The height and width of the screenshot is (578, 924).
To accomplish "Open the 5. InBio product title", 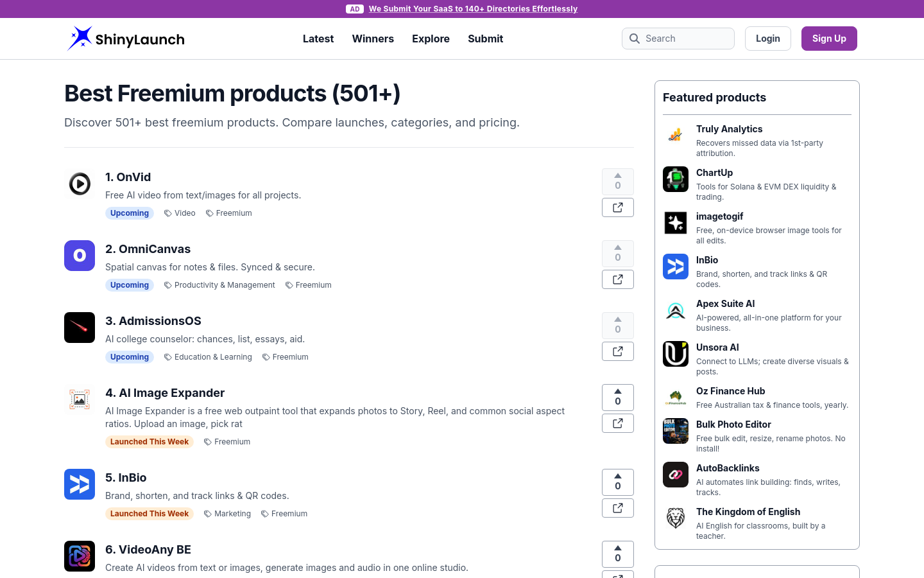I will 126,478.
